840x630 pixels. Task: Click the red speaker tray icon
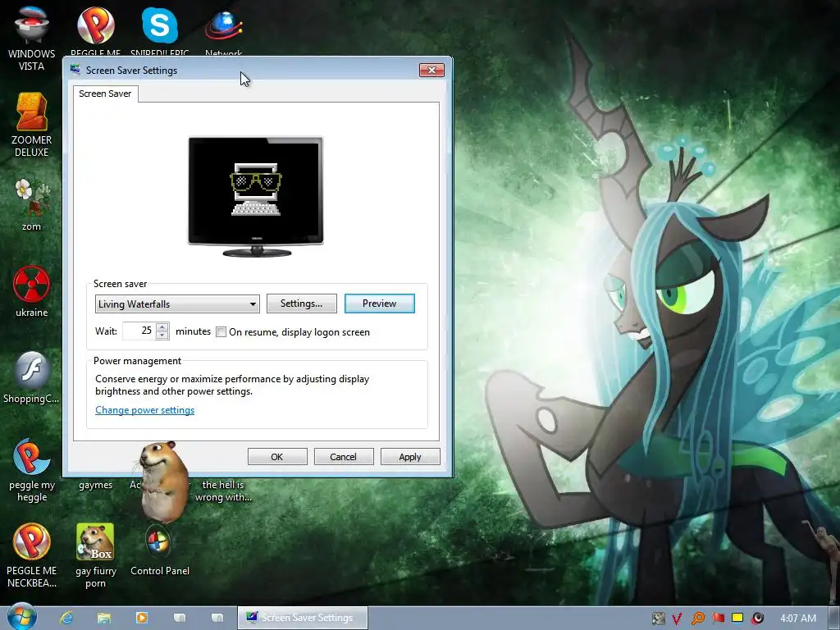757,619
